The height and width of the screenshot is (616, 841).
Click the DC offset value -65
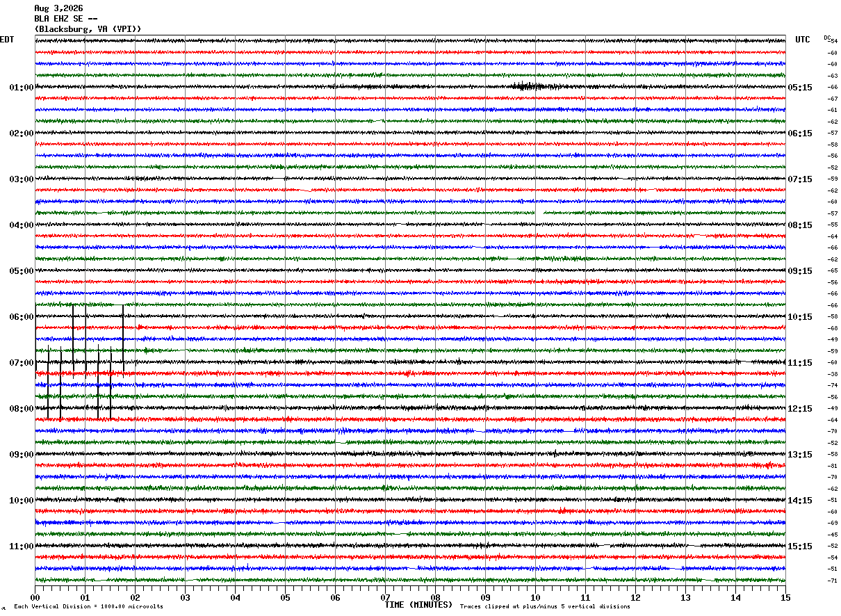pos(833,270)
